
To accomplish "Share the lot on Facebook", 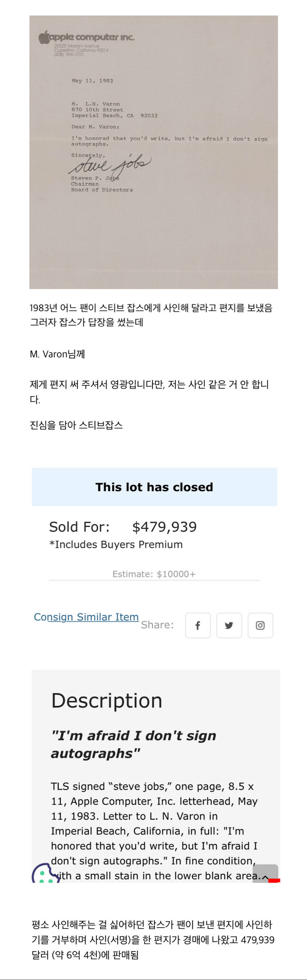I will [x=198, y=625].
